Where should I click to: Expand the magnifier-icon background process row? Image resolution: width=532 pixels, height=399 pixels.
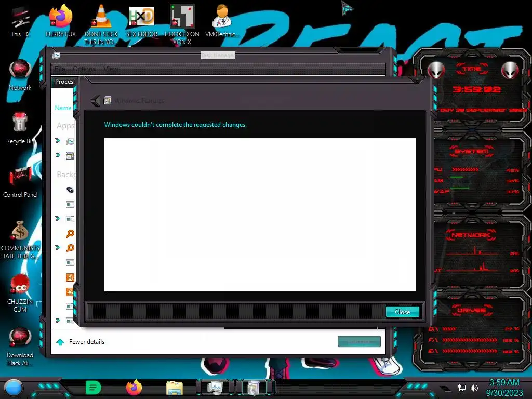coord(58,248)
